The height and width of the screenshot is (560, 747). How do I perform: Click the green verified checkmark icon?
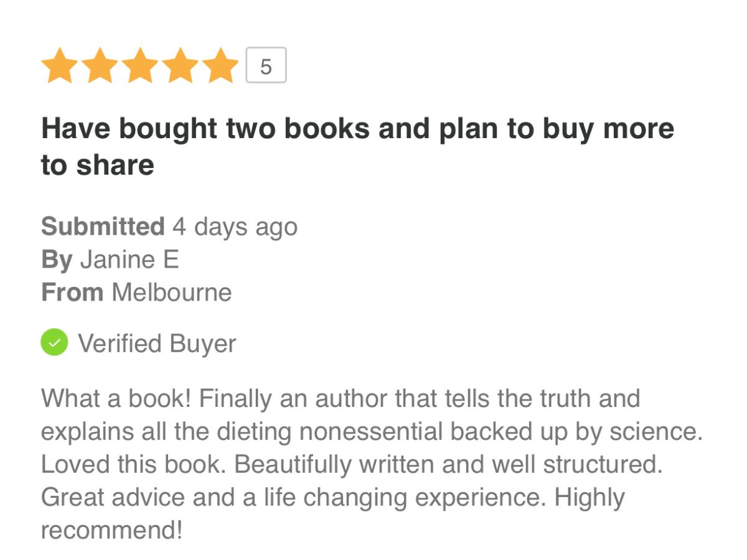(x=54, y=343)
